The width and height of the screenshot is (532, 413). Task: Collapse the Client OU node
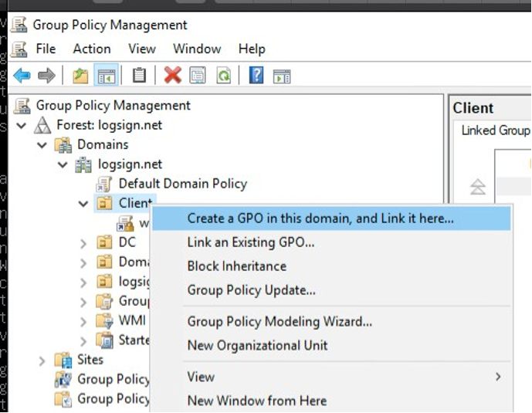click(83, 204)
